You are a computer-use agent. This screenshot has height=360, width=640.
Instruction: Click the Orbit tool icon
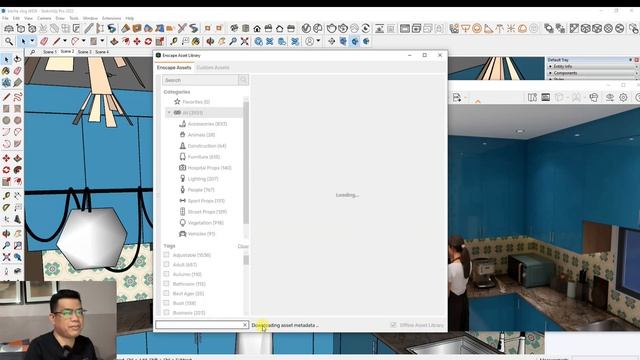click(x=210, y=41)
